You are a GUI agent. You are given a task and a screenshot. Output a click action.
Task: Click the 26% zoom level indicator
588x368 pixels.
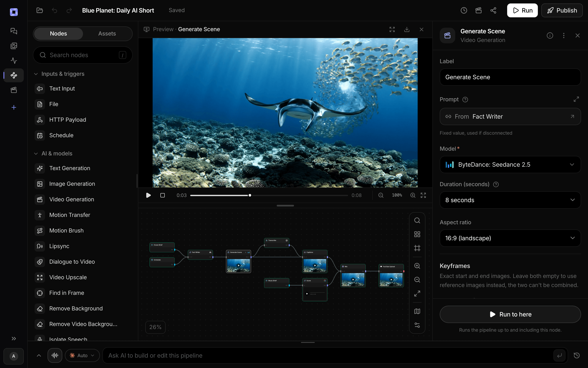coord(155,327)
